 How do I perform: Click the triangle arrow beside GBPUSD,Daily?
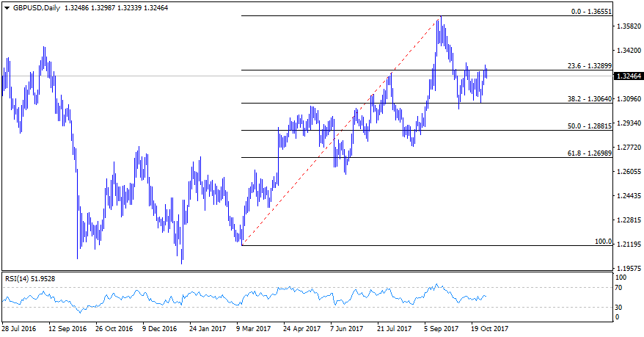click(7, 8)
